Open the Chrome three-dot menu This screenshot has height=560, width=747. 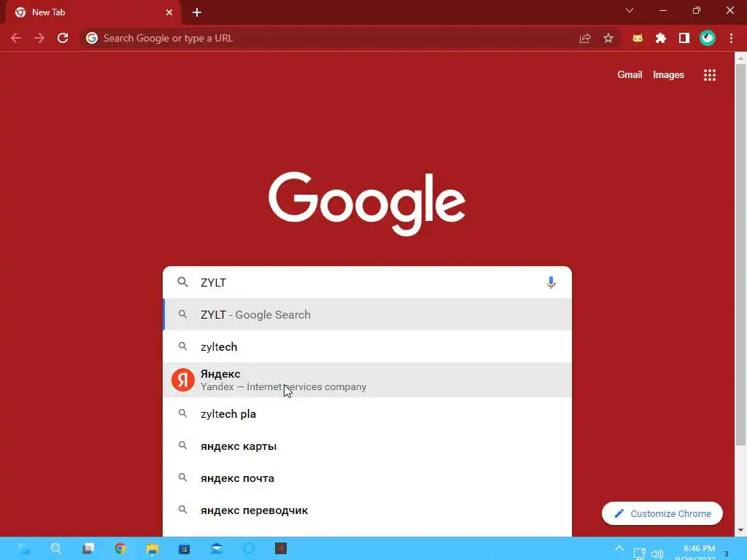tap(731, 38)
